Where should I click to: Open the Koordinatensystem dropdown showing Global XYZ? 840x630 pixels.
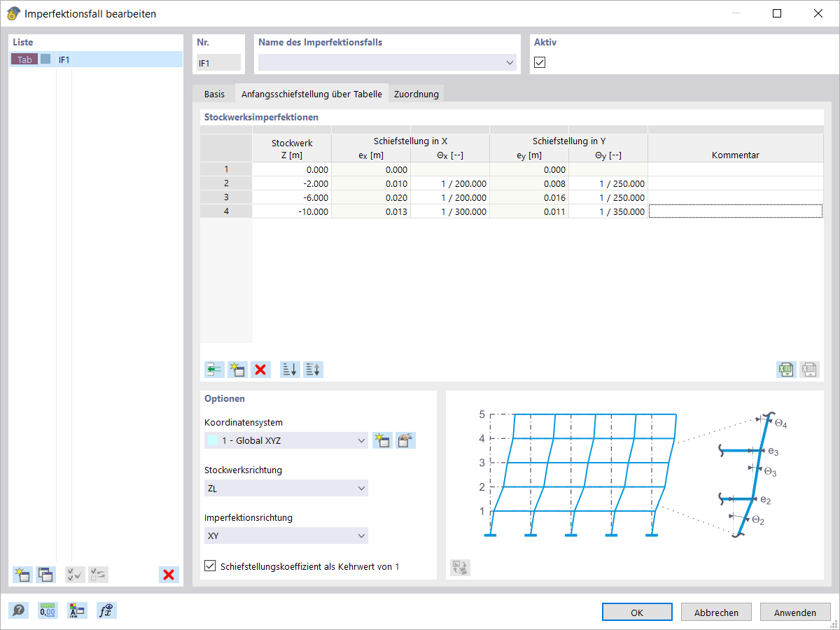(286, 440)
